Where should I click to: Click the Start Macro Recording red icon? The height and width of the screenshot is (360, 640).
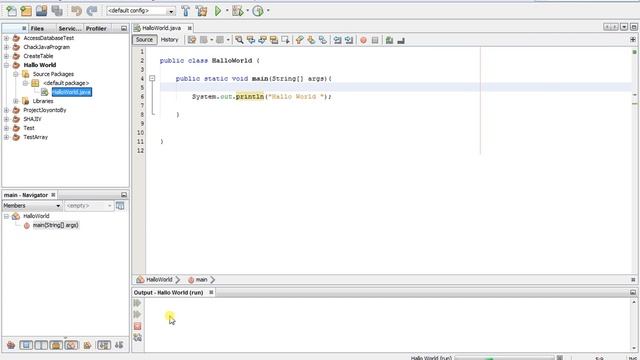363,40
